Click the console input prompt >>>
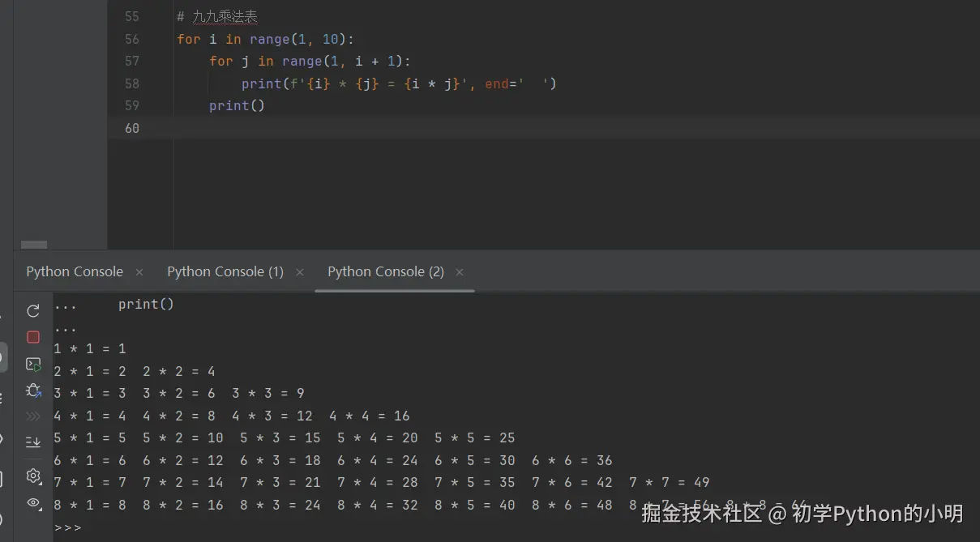Viewport: 980px width, 542px height. [x=68, y=527]
